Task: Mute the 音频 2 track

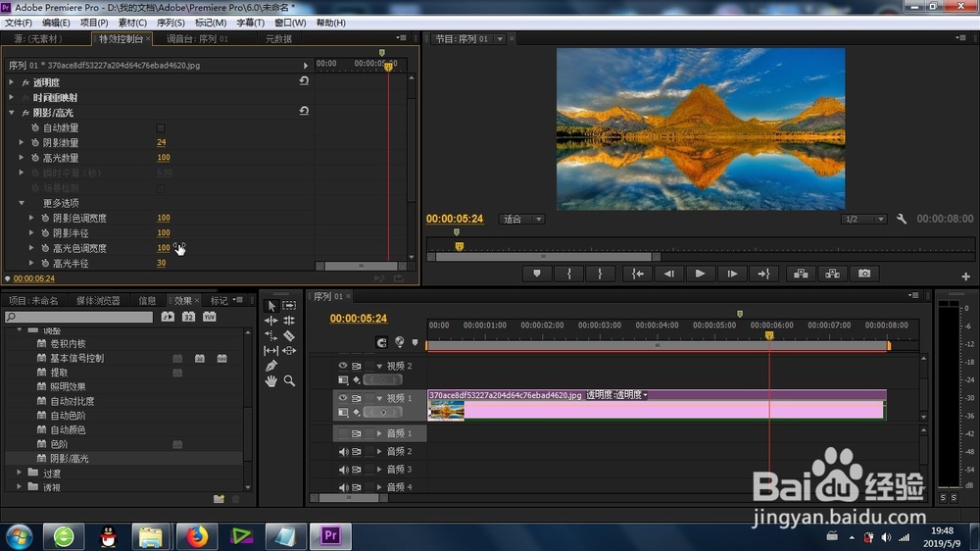Action: tap(343, 452)
